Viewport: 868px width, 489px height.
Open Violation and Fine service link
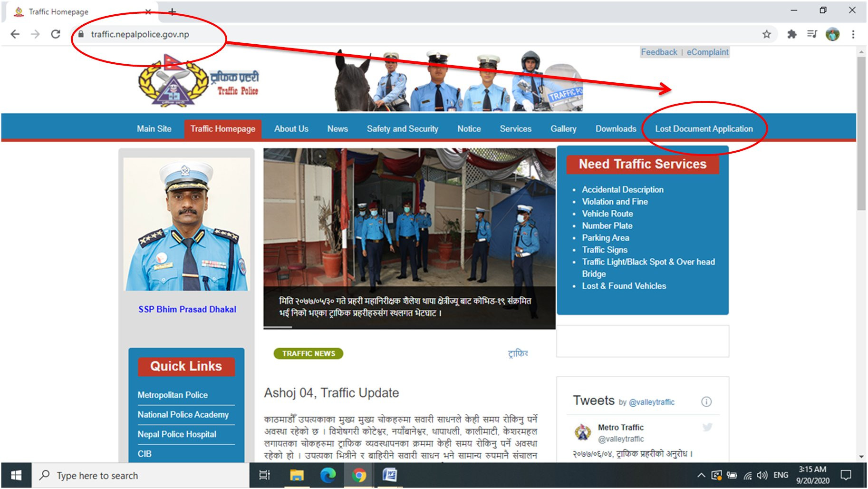pyautogui.click(x=615, y=202)
